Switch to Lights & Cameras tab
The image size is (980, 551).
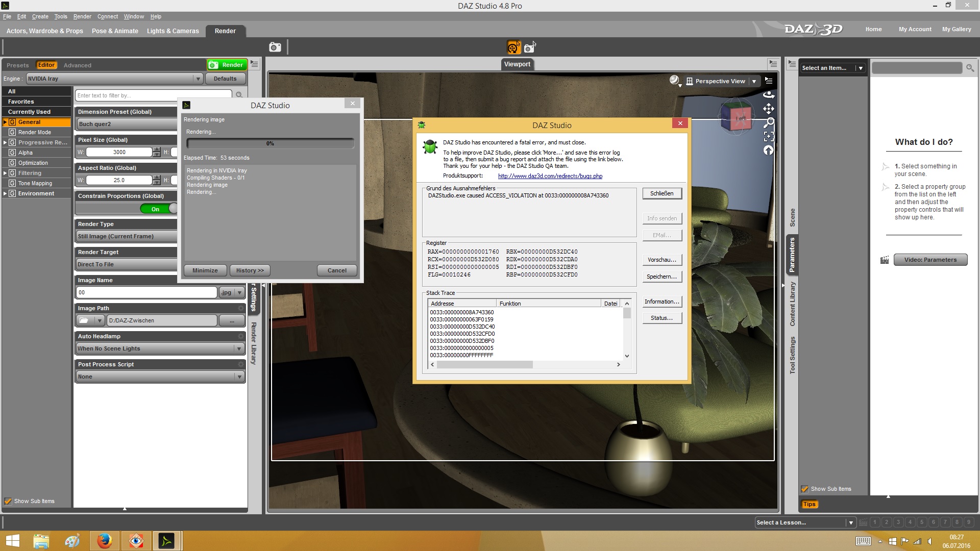coord(173,31)
